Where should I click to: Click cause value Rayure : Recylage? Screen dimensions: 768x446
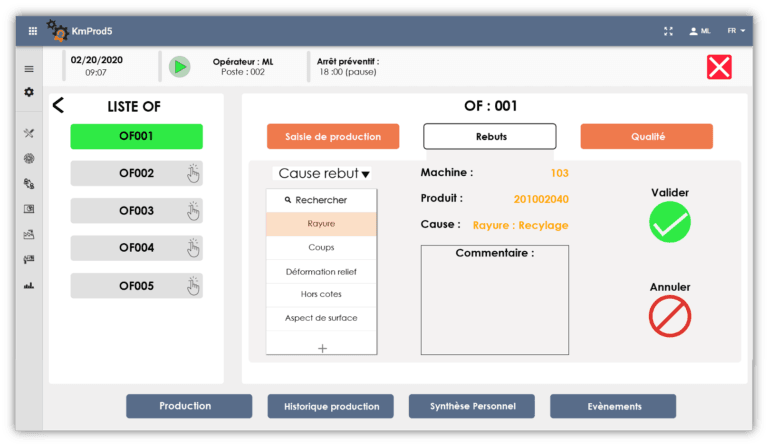(520, 225)
